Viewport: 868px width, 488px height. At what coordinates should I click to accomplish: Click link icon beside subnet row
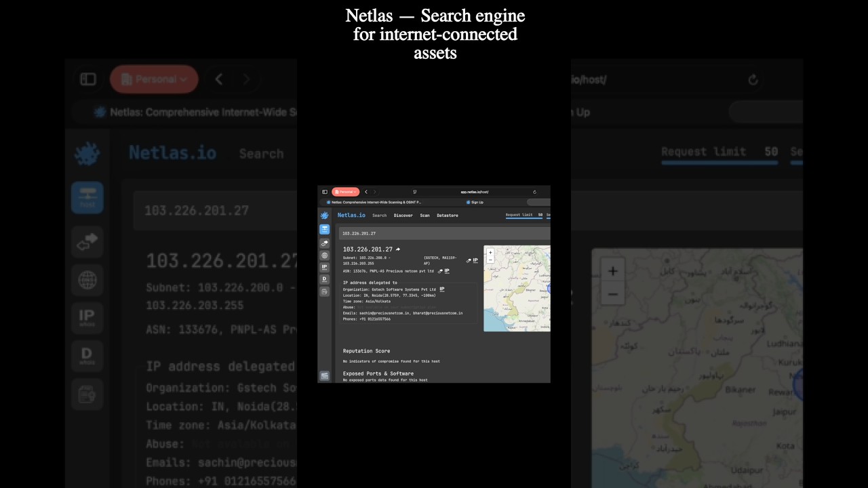pyautogui.click(x=469, y=261)
